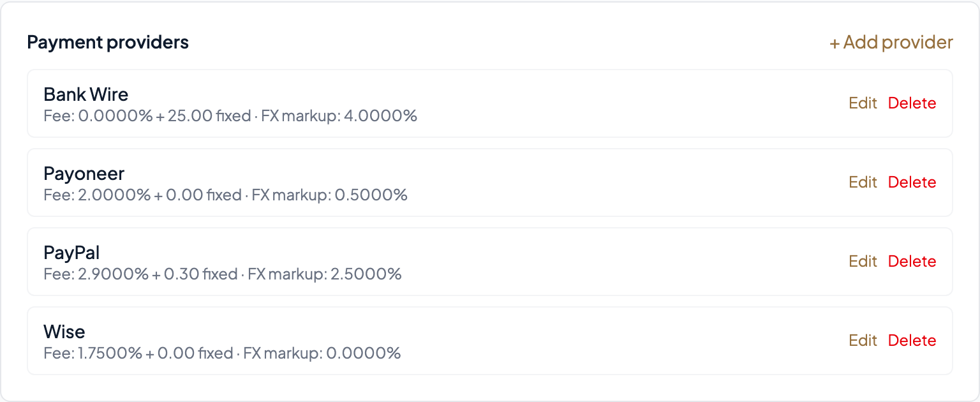Click the Wise fee details text
Screen dimensions: 980x402
click(x=221, y=353)
